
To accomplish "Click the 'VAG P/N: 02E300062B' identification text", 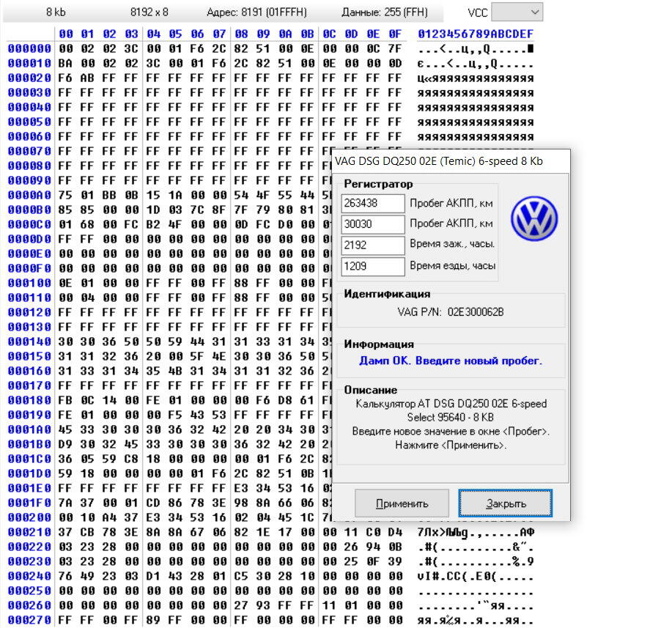I will pos(451,311).
